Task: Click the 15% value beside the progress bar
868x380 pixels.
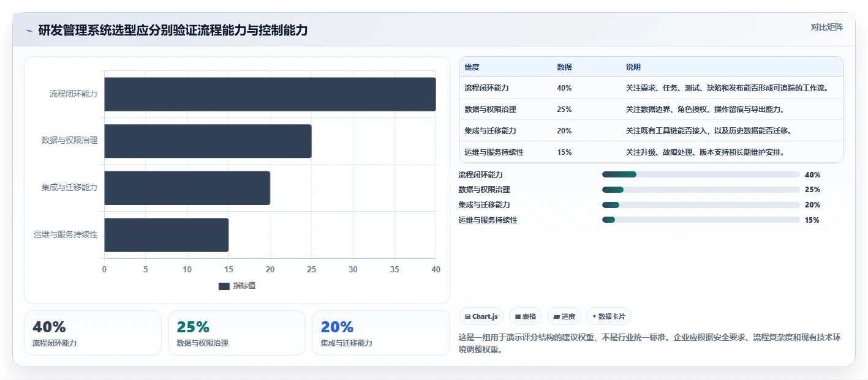Action: (812, 220)
